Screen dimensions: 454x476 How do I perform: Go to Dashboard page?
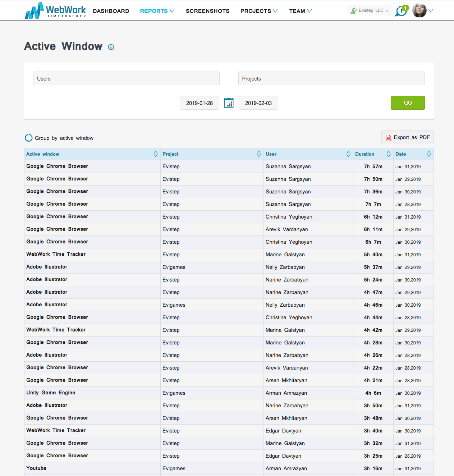point(111,11)
